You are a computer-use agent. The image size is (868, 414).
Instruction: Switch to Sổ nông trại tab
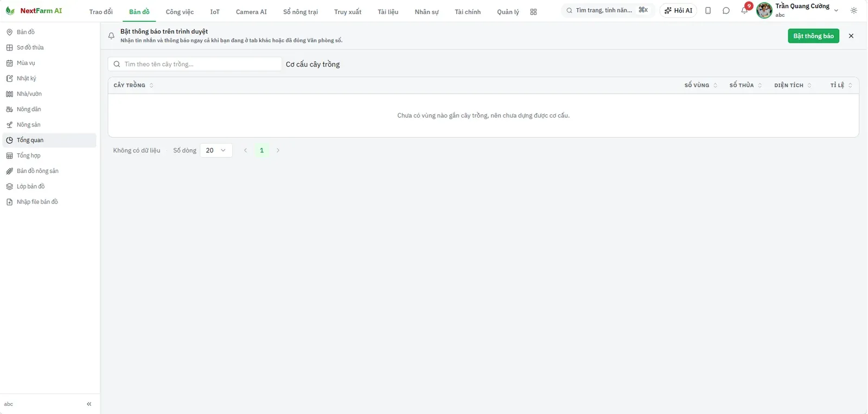click(x=301, y=12)
